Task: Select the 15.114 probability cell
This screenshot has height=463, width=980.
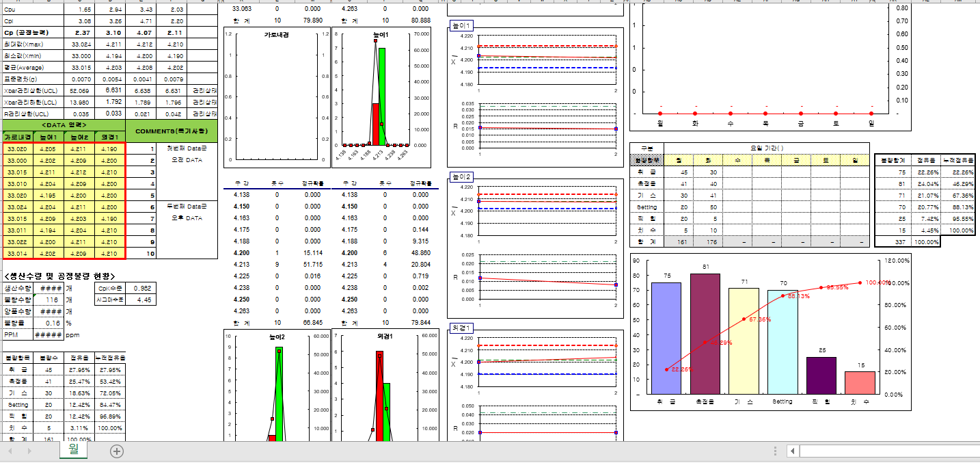Action: (x=312, y=252)
